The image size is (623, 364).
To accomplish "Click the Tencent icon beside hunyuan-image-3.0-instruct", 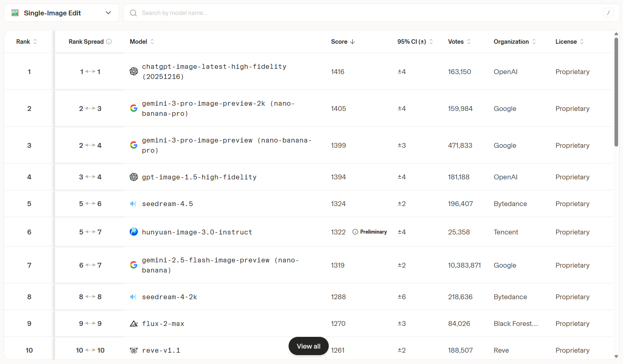I will click(x=134, y=232).
